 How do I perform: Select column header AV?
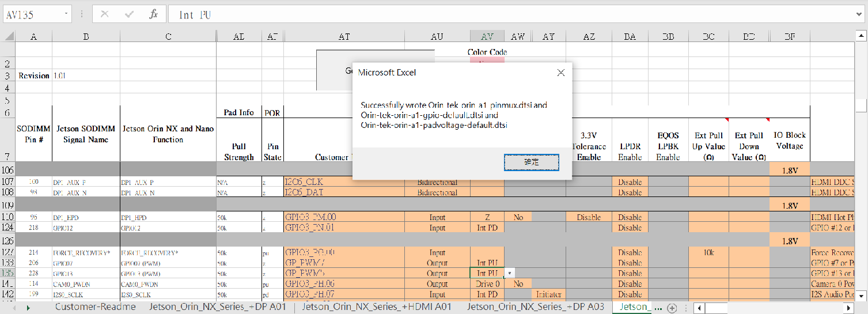(x=487, y=36)
